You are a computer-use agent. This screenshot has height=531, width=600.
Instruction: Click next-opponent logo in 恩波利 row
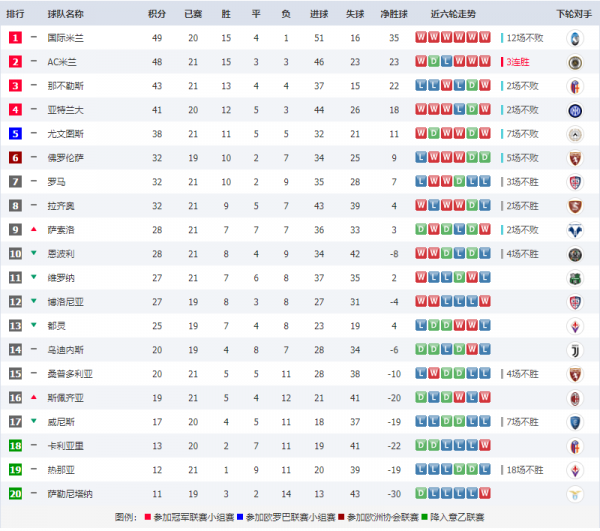click(575, 254)
